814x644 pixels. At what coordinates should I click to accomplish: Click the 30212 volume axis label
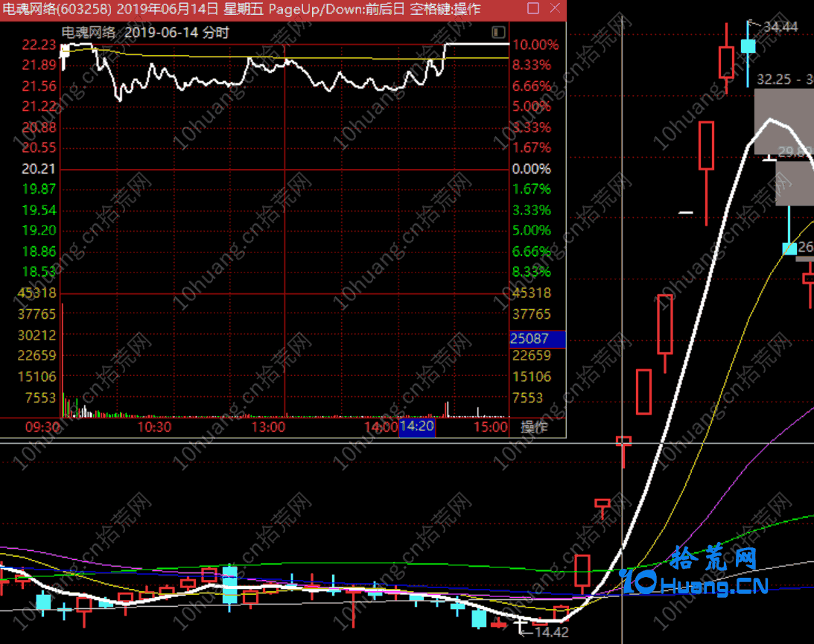tap(36, 335)
